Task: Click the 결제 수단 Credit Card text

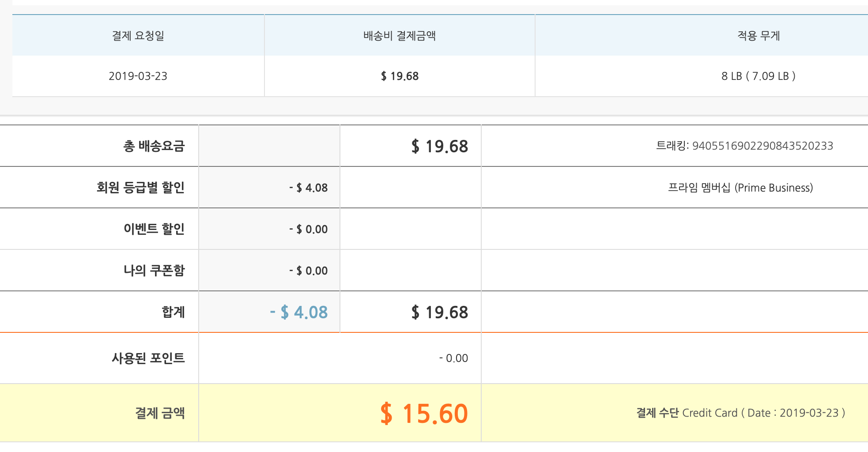Action: coord(740,413)
